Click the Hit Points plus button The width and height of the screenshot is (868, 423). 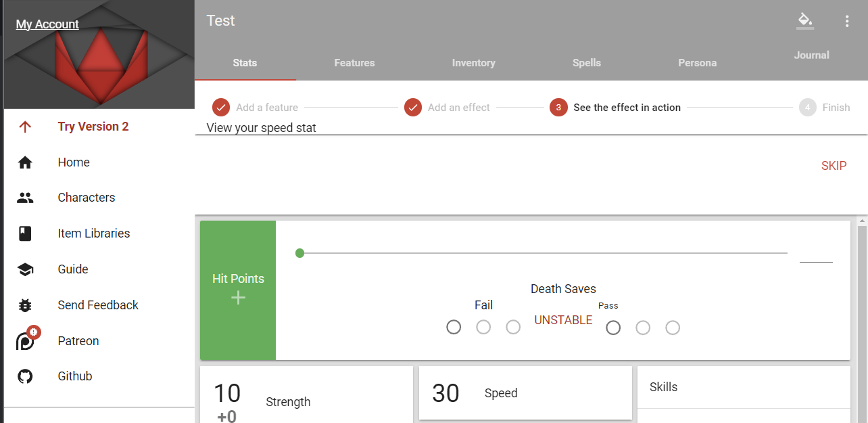pos(238,298)
